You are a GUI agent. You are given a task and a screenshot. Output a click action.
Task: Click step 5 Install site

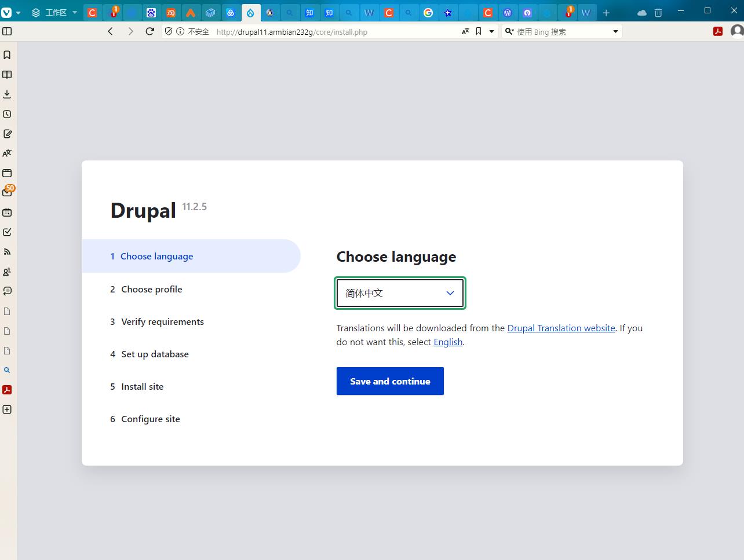(x=137, y=386)
